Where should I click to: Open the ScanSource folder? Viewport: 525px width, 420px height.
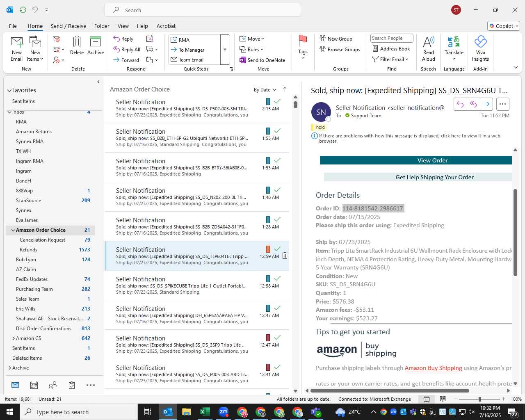[x=50, y=201]
